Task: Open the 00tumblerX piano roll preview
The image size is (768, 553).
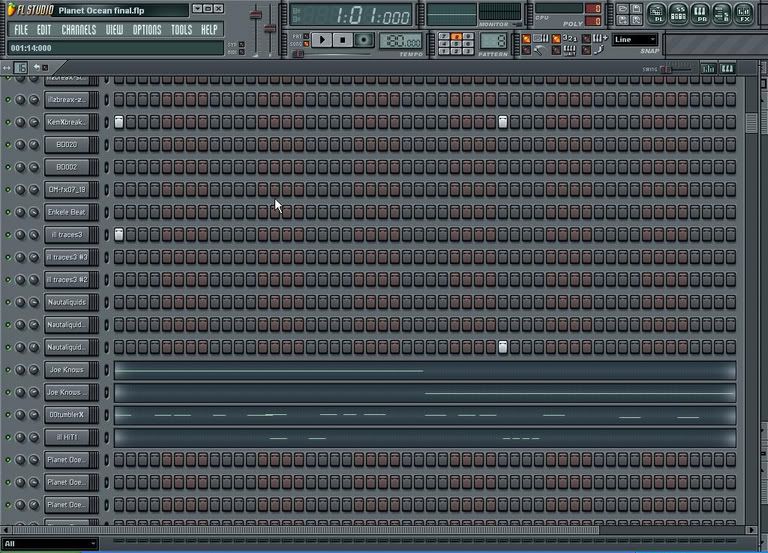Action: (425, 415)
